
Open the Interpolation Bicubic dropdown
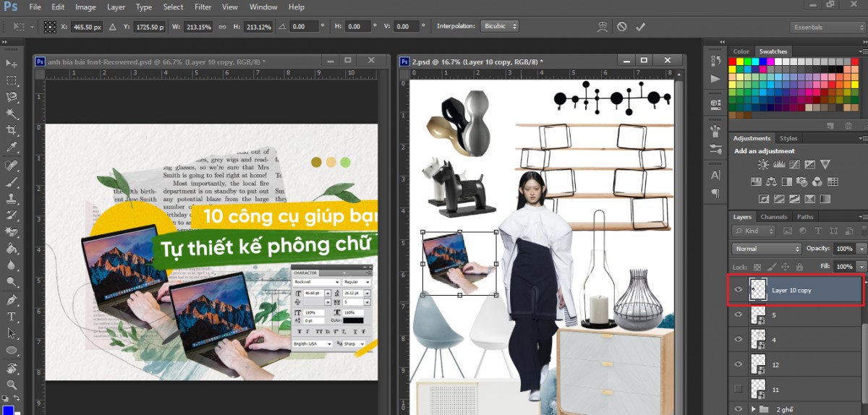(x=500, y=26)
